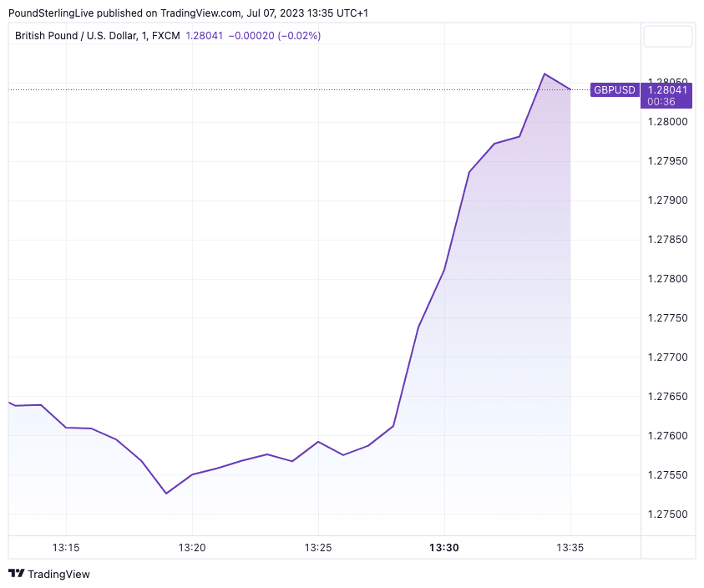
Task: Click the FXCM data source label
Action: [165, 35]
